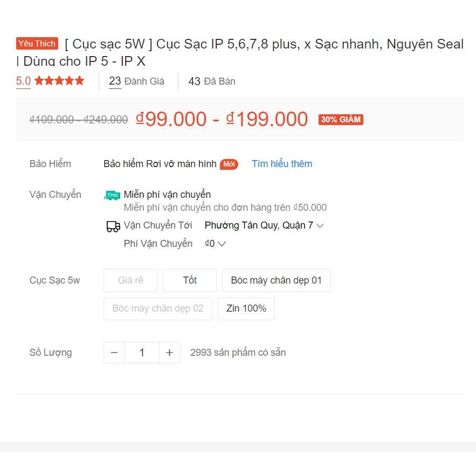The image size is (476, 476).
Task: Click the minus quantity button
Action: tap(114, 353)
